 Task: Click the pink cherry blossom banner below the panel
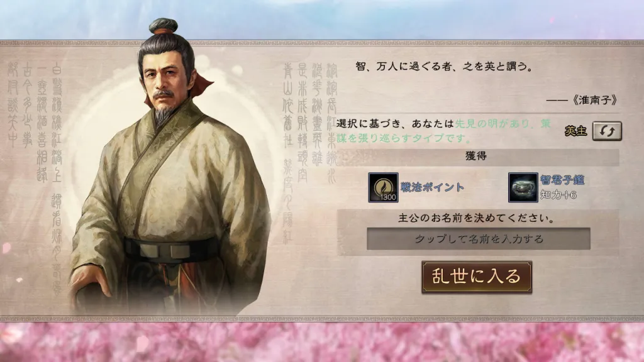[322, 342]
